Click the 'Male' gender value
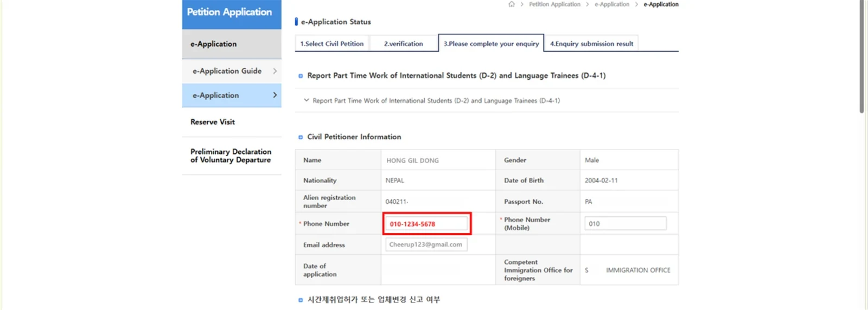The width and height of the screenshot is (868, 310). click(592, 160)
